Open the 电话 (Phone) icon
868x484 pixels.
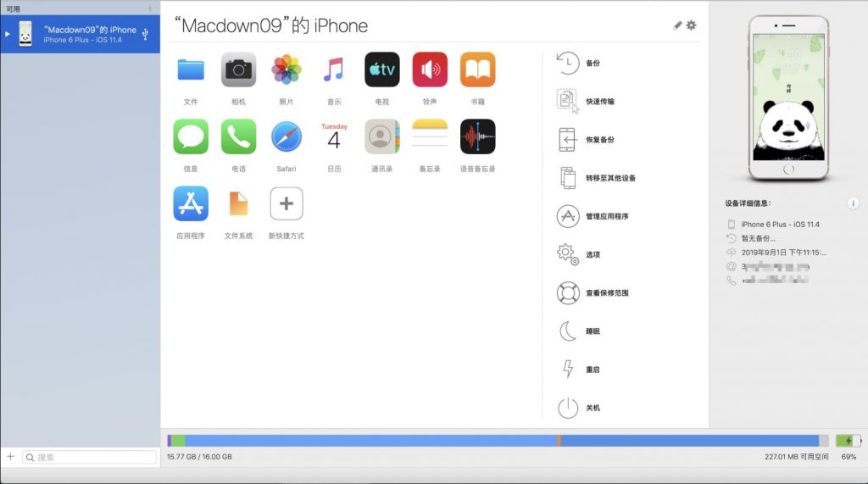pos(238,136)
